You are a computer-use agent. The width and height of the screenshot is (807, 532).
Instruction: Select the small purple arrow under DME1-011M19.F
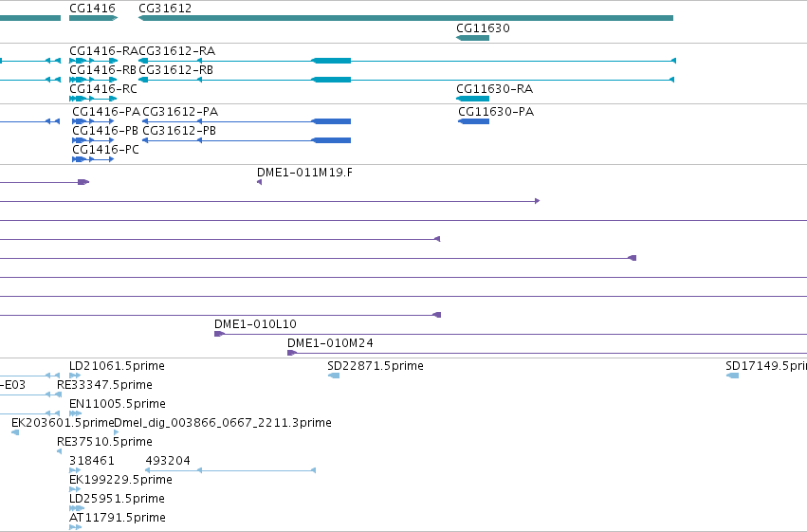tap(260, 182)
